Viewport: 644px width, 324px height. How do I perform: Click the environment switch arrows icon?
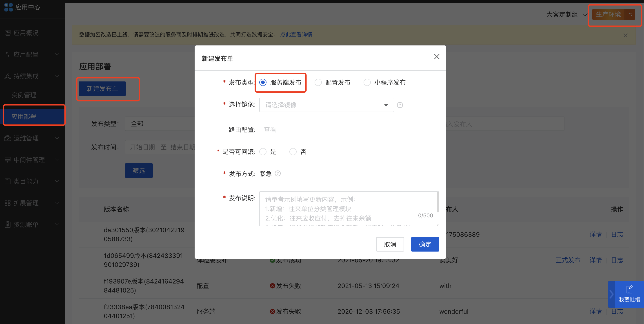click(630, 14)
